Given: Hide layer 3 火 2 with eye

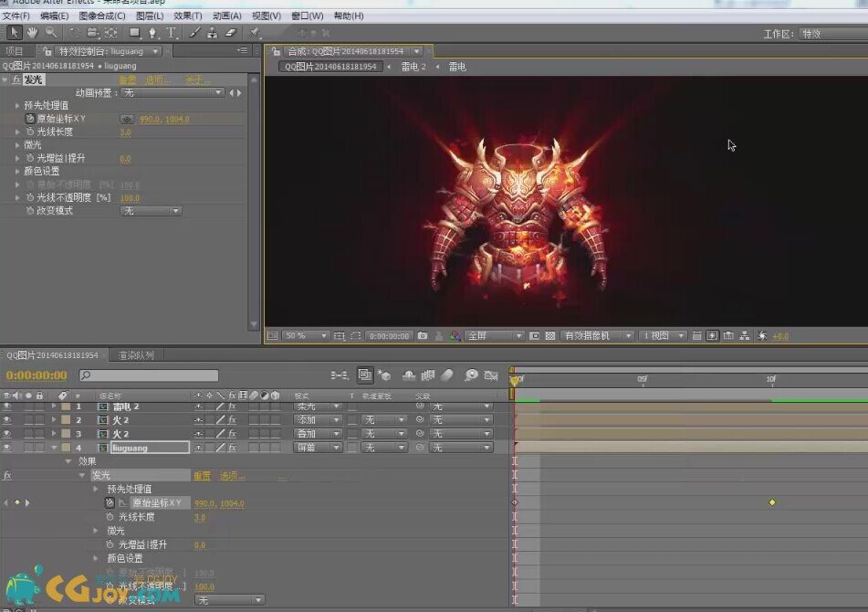Looking at the screenshot, I should [6, 434].
